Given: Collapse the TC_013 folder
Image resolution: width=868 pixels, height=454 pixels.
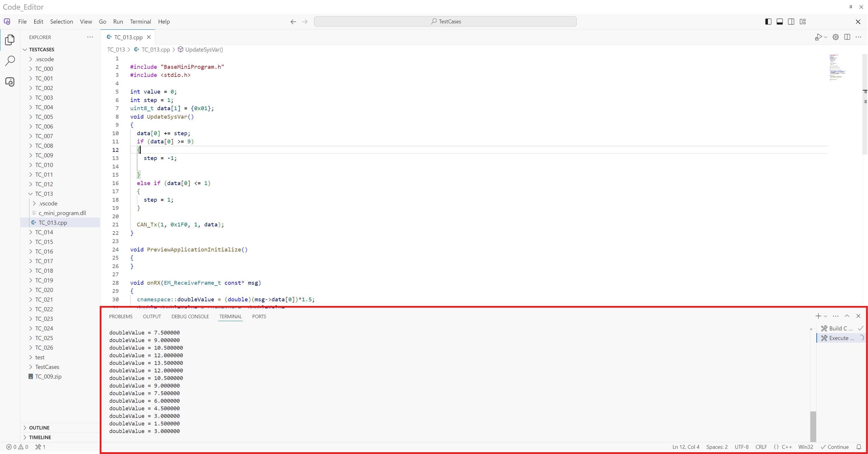Looking at the screenshot, I should (x=44, y=194).
